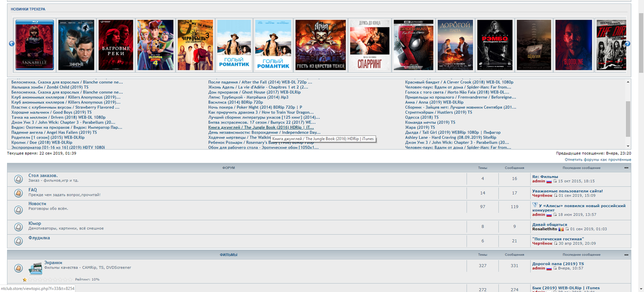The height and width of the screenshot is (292, 644).
Task: Open the Spider-Man 4K poster
Action: [414, 45]
